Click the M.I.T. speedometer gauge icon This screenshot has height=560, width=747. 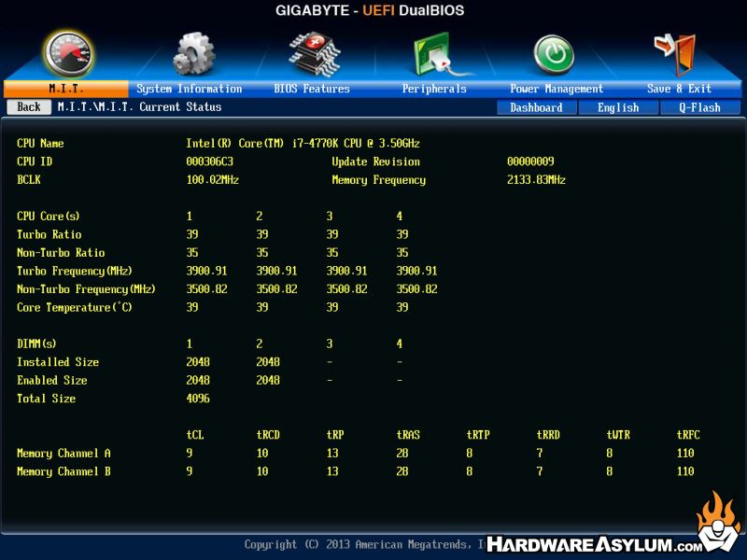pyautogui.click(x=68, y=53)
